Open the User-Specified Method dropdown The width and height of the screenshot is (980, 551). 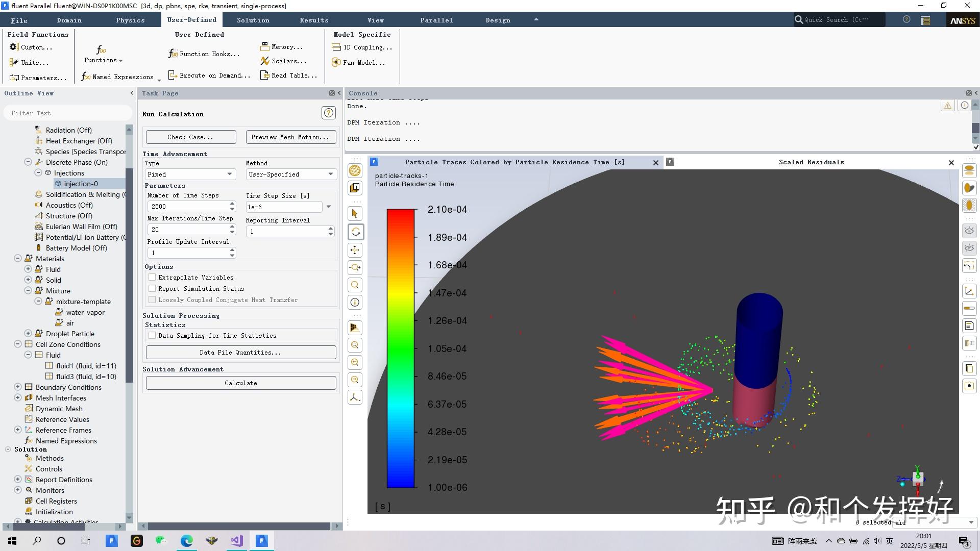291,174
